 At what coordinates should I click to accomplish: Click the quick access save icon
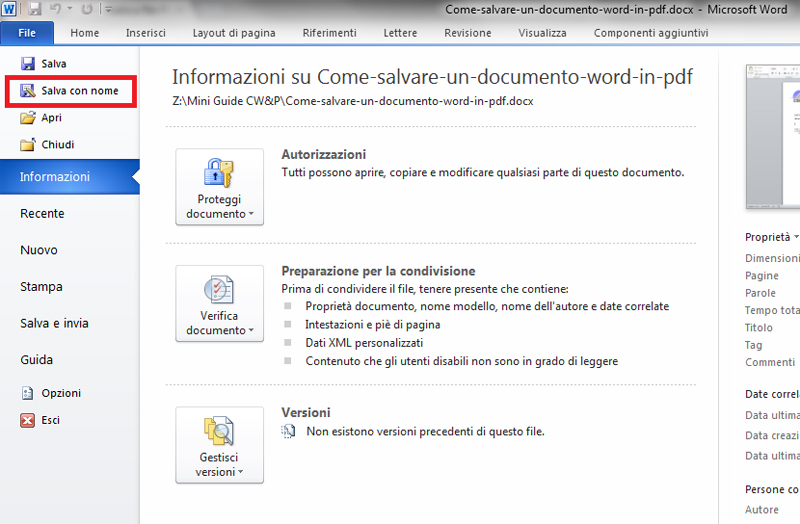pyautogui.click(x=34, y=9)
